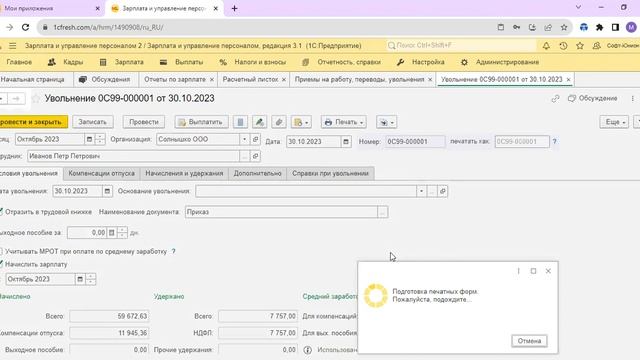The height and width of the screenshot is (360, 640).
Task: Open Обсуждение discussion for this document
Action: pos(593,98)
